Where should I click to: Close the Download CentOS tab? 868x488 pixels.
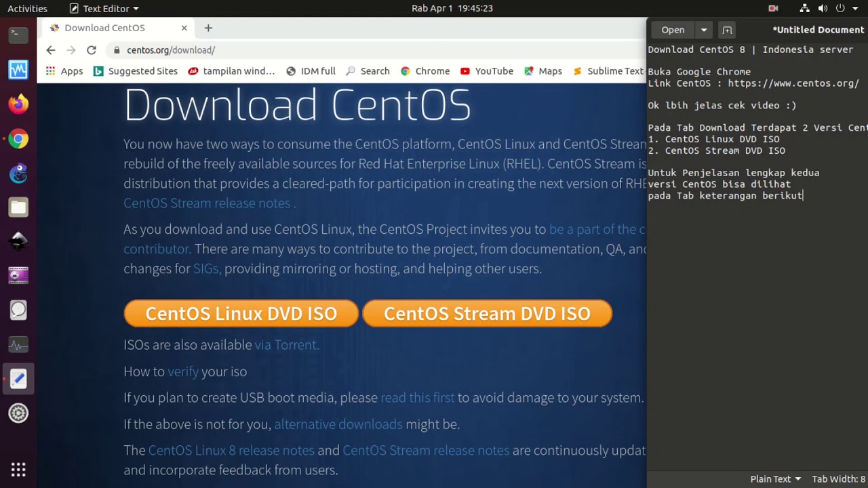coord(184,28)
